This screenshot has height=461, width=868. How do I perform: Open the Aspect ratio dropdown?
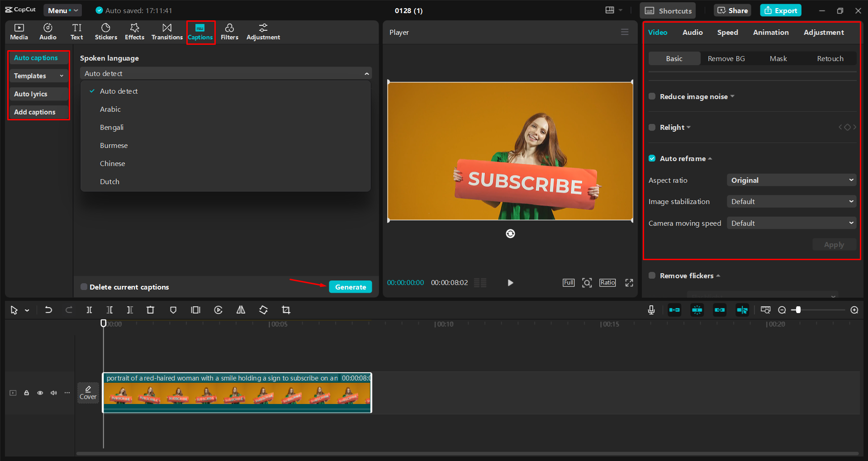(x=791, y=180)
